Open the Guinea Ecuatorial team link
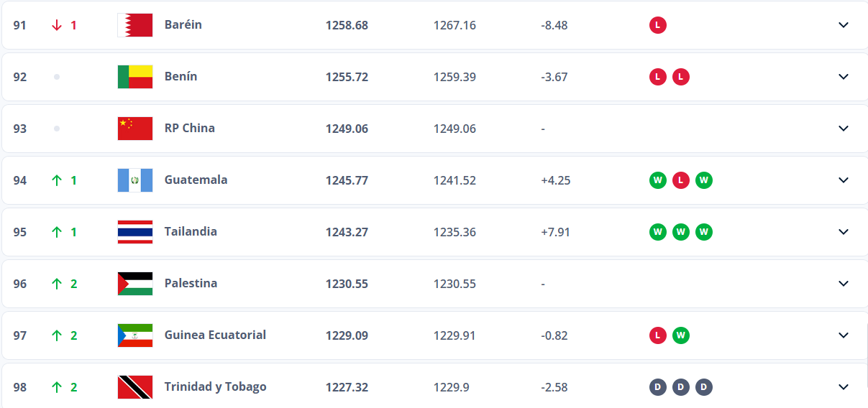This screenshot has width=868, height=408. 215,335
